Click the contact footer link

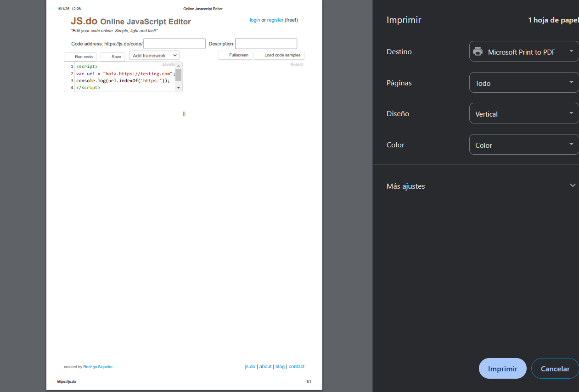click(297, 366)
